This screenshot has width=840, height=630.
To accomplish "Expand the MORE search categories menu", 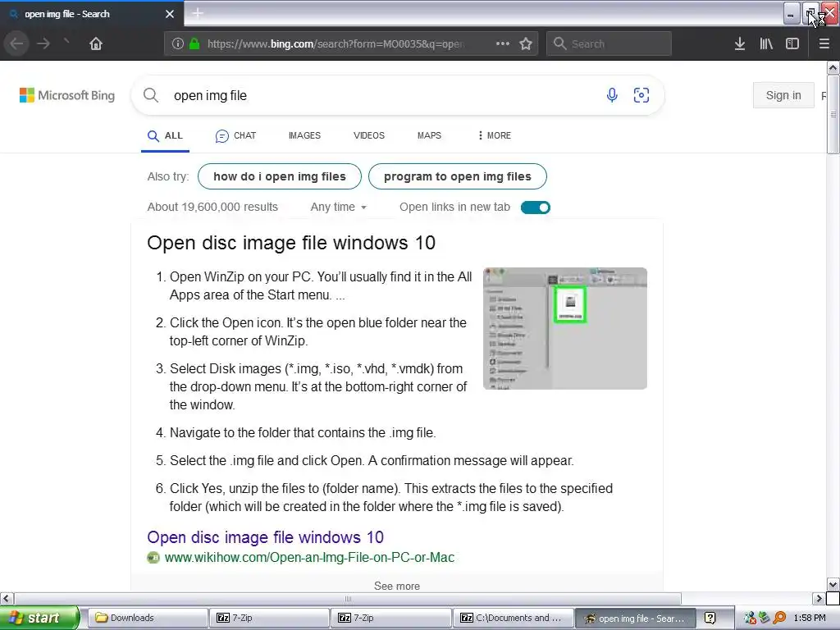I will 494,135.
